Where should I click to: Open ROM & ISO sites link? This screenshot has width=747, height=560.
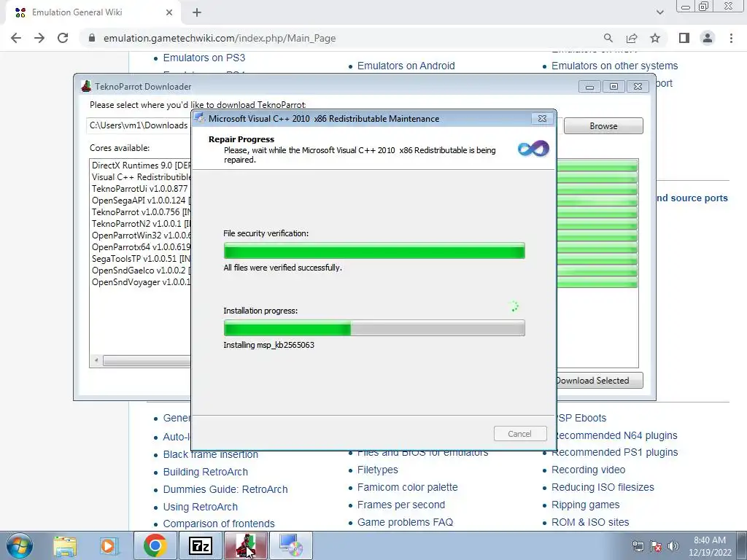click(590, 522)
